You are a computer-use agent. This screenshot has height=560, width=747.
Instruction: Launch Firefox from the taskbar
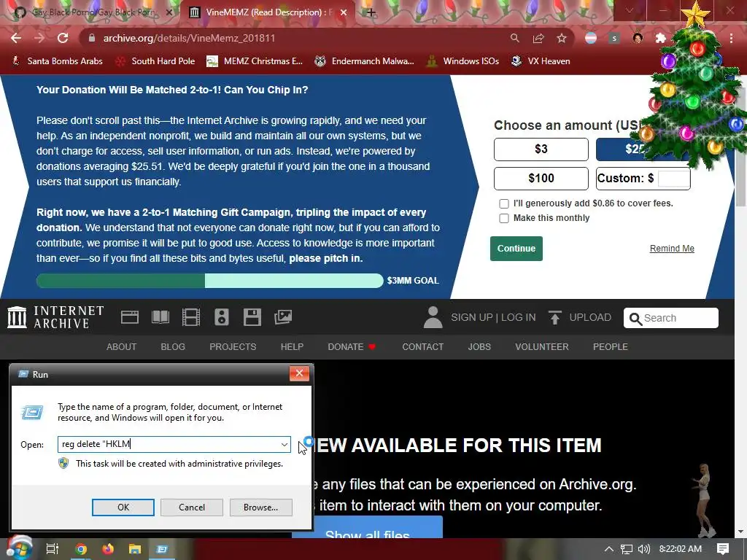tap(108, 549)
